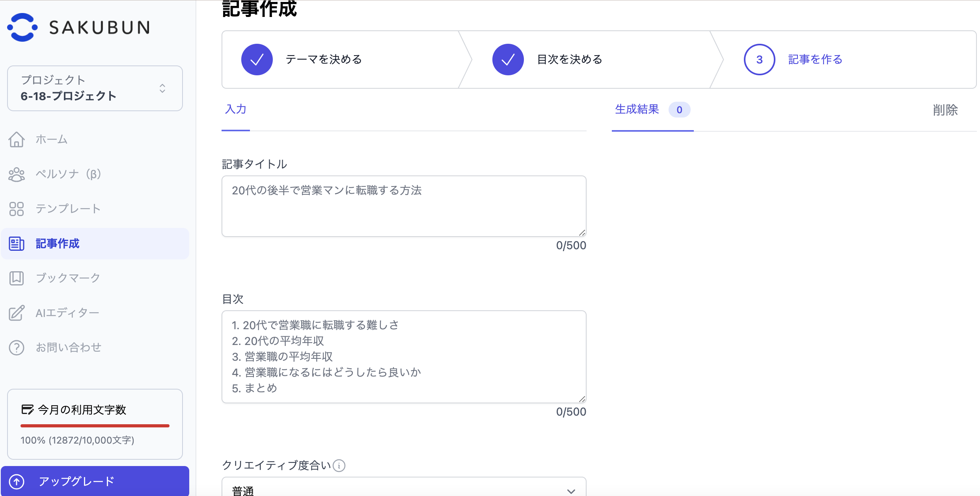Image resolution: width=980 pixels, height=496 pixels.
Task: Click into the 記事タイトル text field
Action: [404, 206]
